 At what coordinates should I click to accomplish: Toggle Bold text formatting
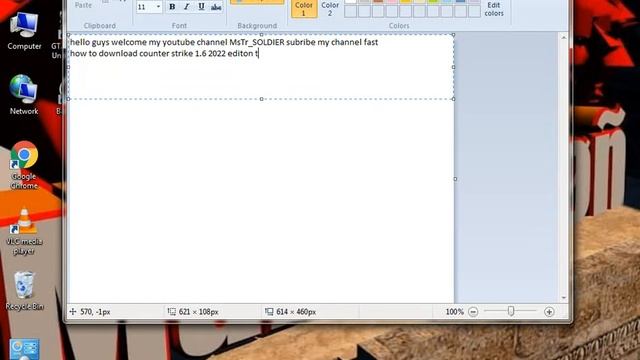coord(172,7)
